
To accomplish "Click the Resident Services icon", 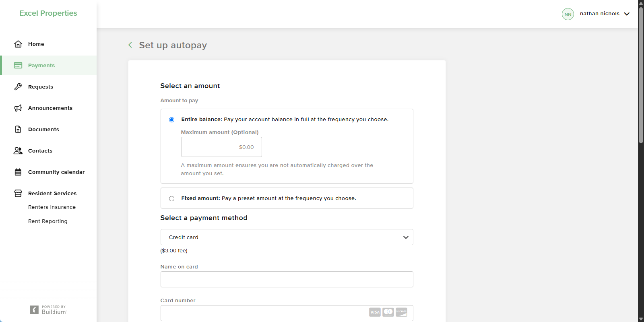I will (x=18, y=193).
